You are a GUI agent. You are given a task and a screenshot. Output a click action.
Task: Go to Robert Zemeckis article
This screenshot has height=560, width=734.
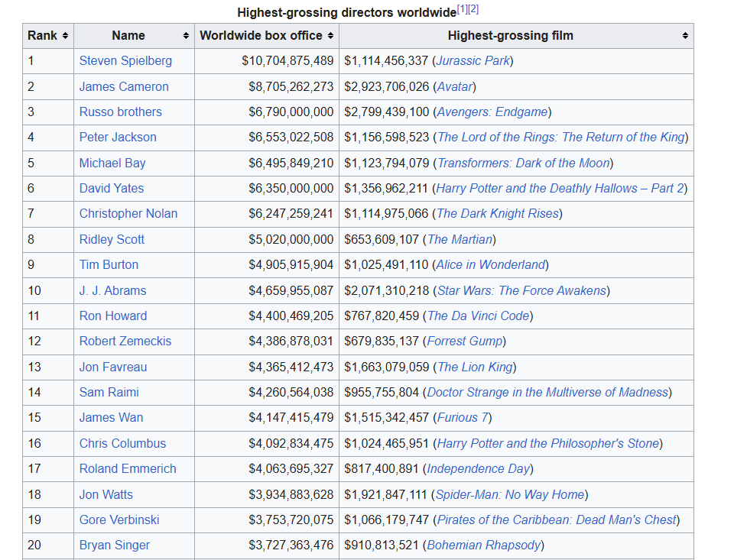(125, 341)
